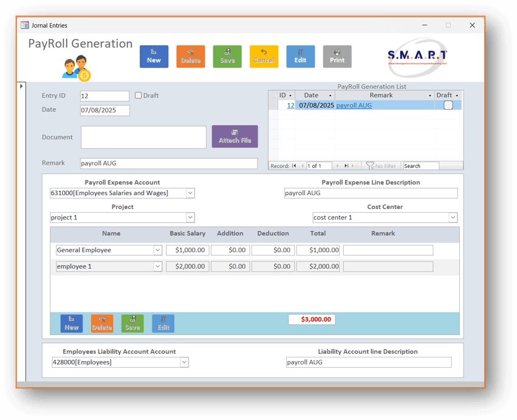The height and width of the screenshot is (420, 517).
Task: Click Liability Account line Description field
Action: 369,362
